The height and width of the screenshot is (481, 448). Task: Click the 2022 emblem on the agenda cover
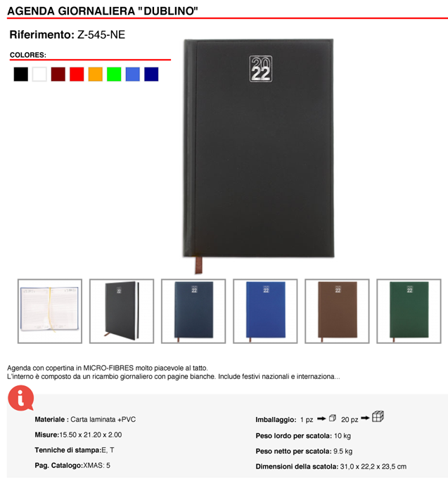click(x=260, y=69)
